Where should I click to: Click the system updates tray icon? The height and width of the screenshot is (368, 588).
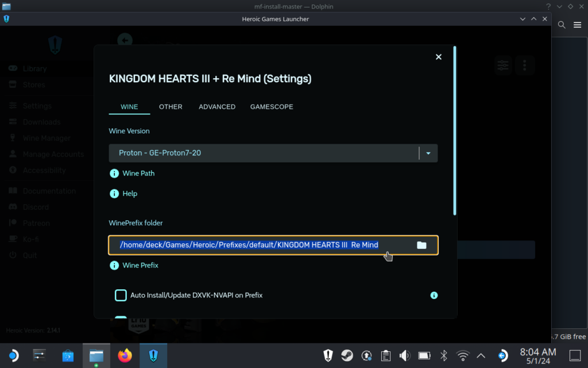tap(366, 355)
